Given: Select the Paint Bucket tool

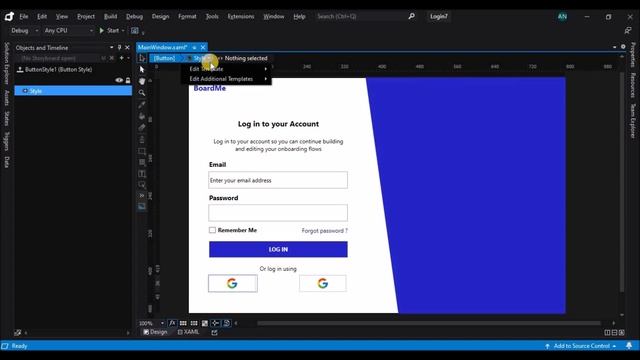Looking at the screenshot, I should click(x=142, y=116).
